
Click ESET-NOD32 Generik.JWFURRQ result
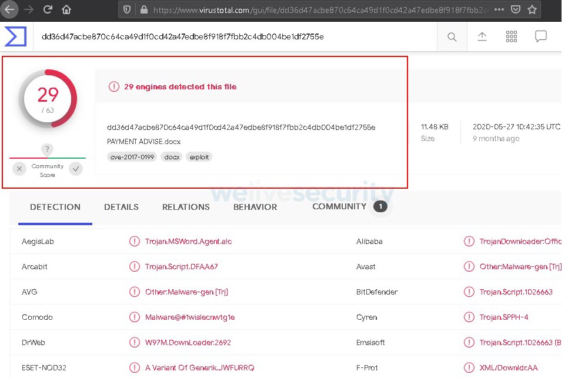pos(199,367)
